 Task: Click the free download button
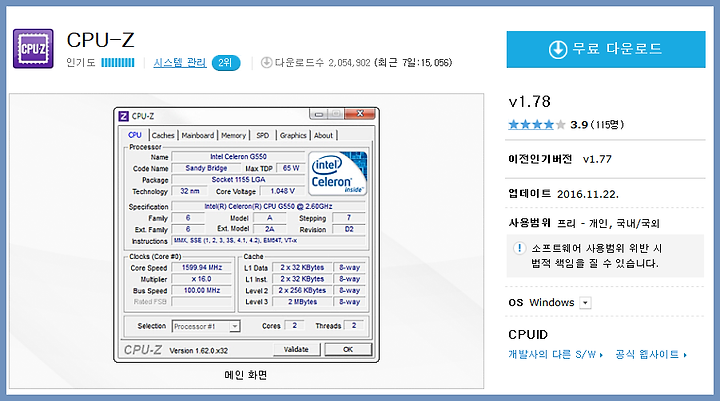pyautogui.click(x=606, y=49)
